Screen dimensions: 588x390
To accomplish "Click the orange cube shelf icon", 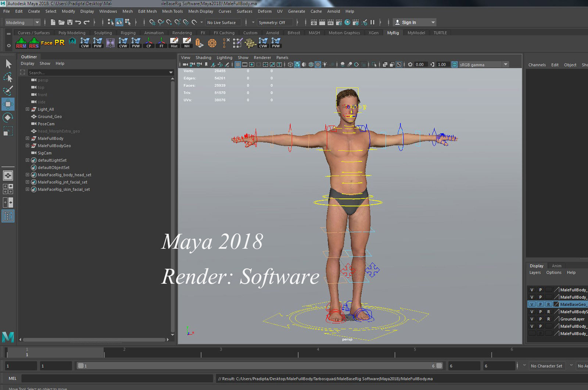I will (199, 43).
